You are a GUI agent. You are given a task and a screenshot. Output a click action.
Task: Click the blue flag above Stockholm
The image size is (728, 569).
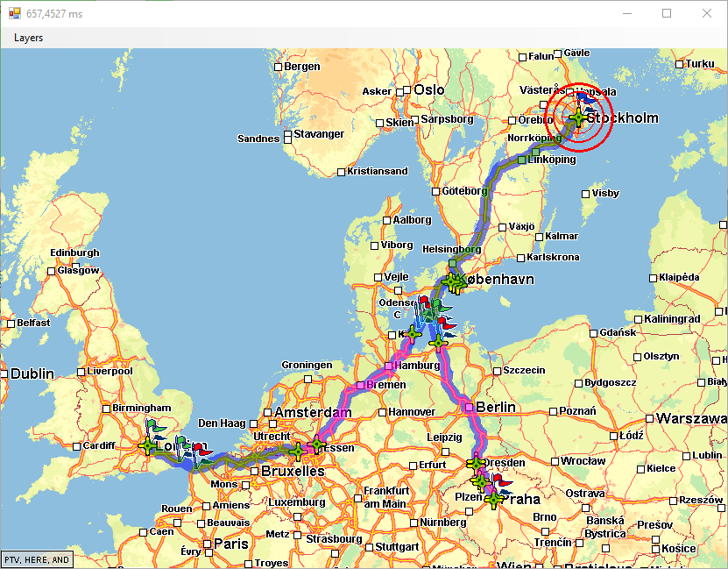[587, 97]
